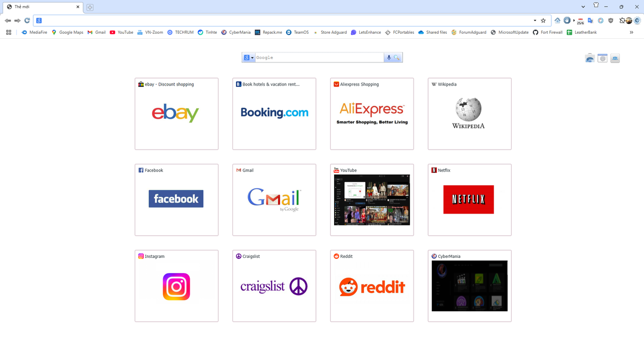The width and height of the screenshot is (644, 346).
Task: Open the CyberMania speed dial tile
Action: tap(469, 286)
